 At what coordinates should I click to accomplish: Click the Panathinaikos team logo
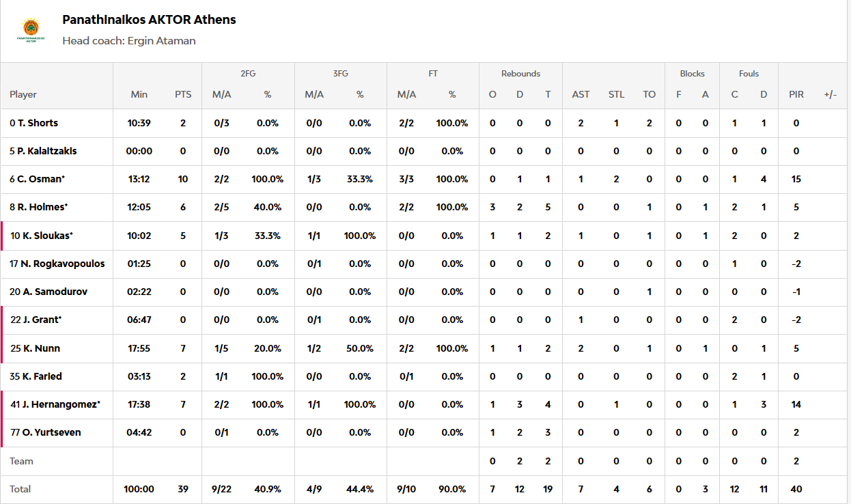[31, 30]
